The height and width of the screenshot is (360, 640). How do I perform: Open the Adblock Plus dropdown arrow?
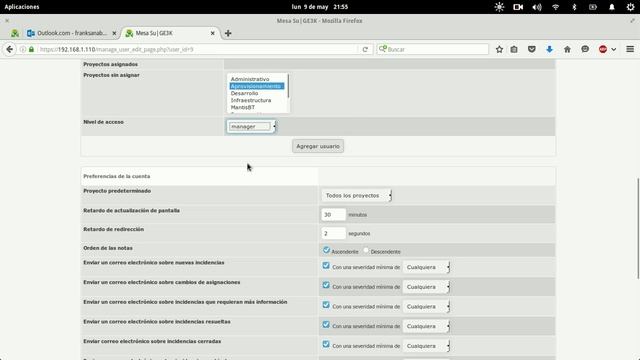(x=613, y=49)
